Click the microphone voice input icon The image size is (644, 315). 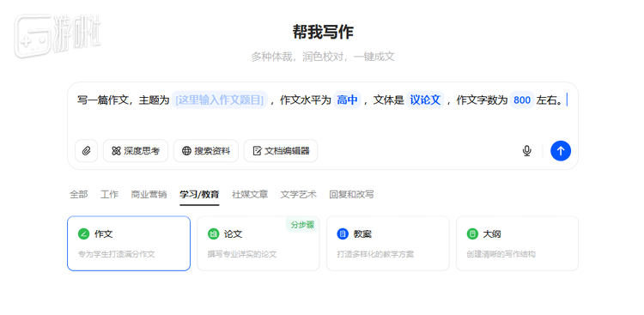(526, 151)
